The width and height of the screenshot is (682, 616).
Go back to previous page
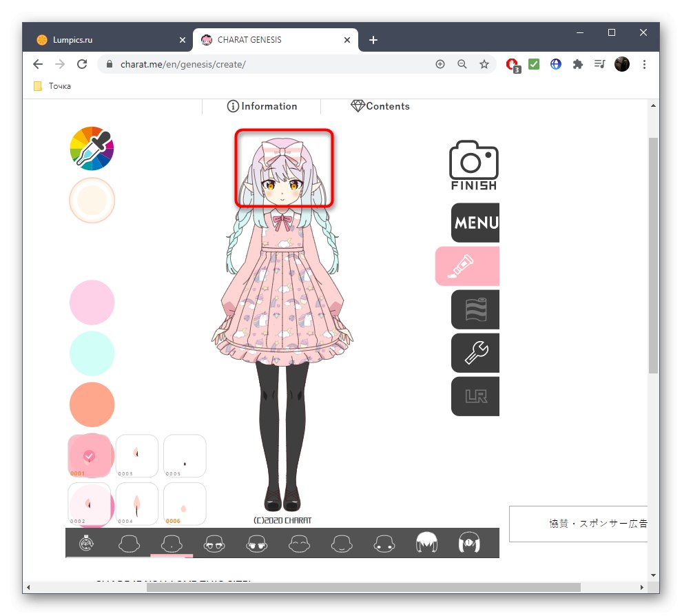pos(38,64)
